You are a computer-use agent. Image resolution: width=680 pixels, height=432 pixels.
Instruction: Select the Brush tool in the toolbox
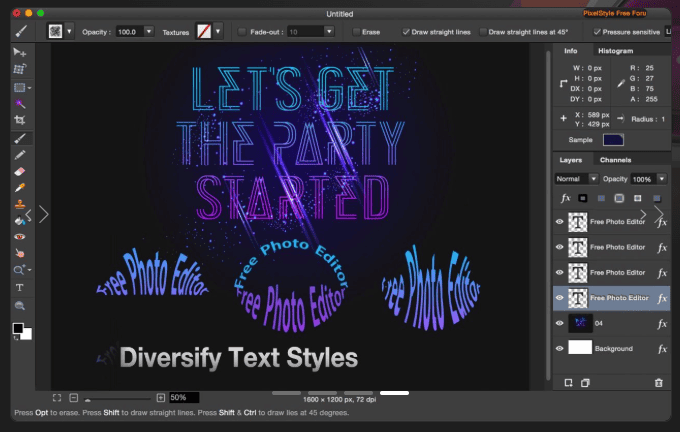pyautogui.click(x=20, y=138)
